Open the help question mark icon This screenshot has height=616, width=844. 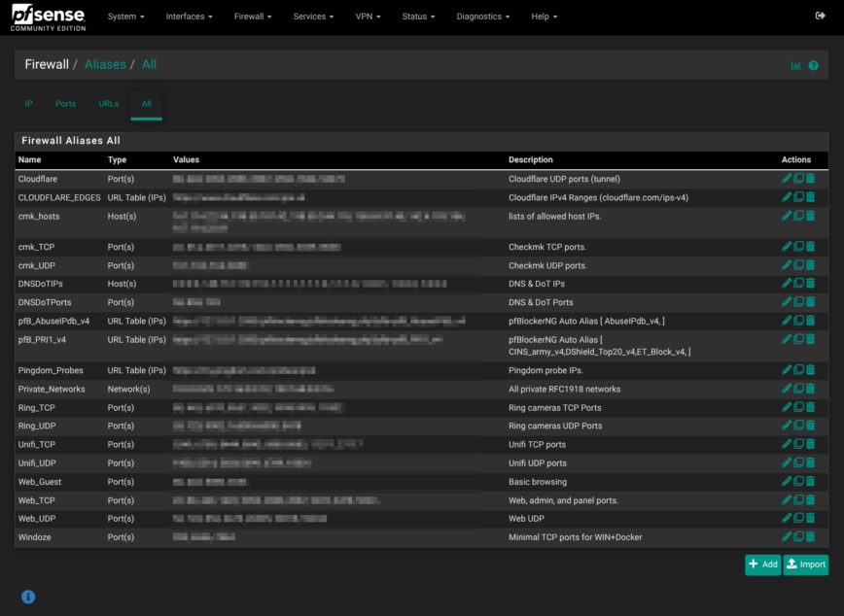pos(813,66)
